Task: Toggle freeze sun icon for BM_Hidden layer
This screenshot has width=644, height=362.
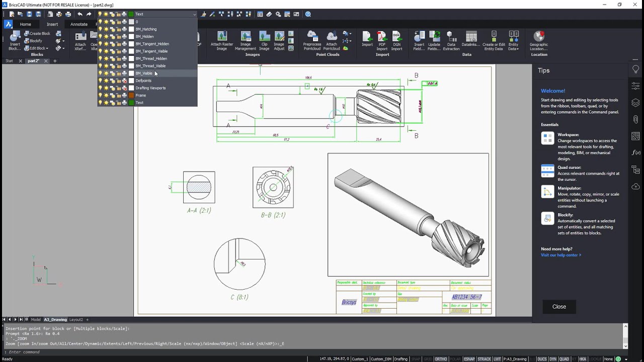Action: pos(106,37)
